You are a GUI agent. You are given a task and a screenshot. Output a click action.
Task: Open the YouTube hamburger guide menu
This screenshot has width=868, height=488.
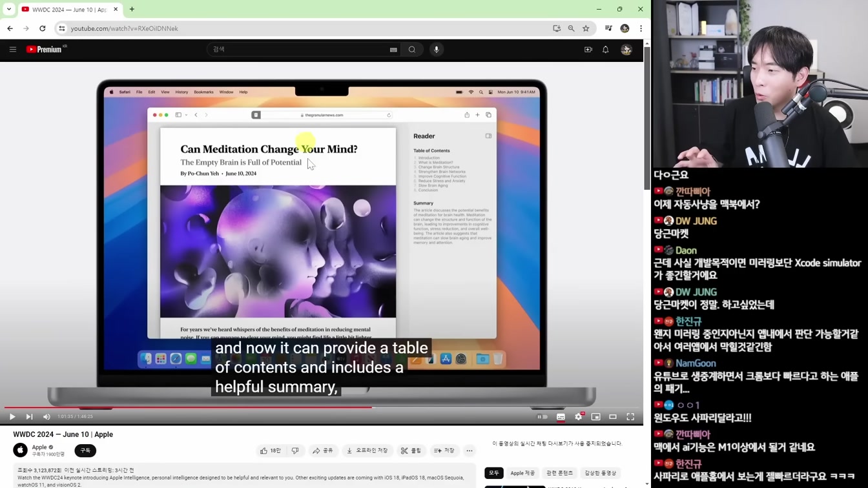coord(13,50)
